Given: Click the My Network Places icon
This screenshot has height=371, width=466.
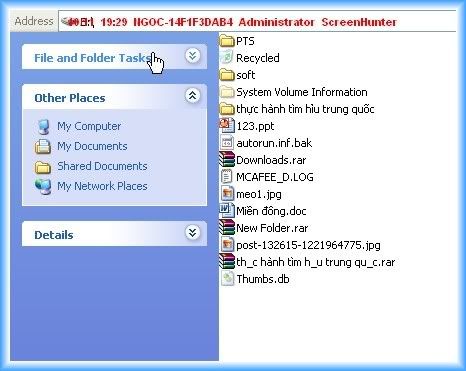Looking at the screenshot, I should pos(43,187).
